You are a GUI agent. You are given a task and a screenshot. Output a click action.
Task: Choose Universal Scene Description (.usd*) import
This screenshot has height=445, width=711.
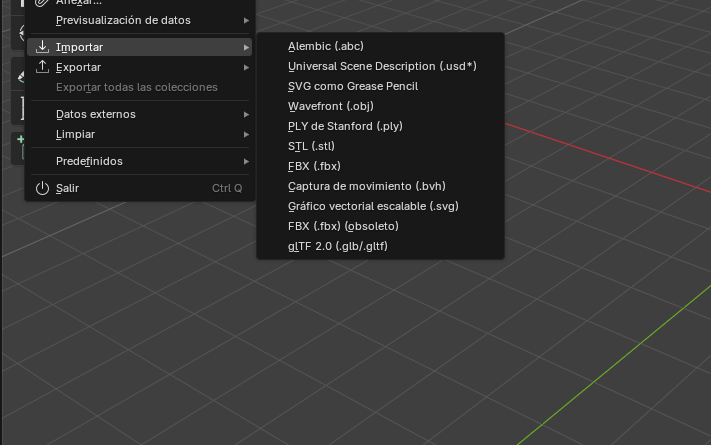380,66
